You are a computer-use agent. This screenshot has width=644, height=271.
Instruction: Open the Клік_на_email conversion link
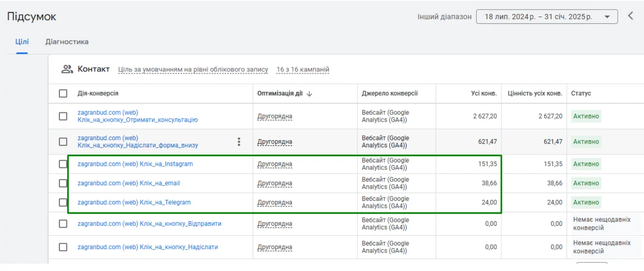pos(129,183)
